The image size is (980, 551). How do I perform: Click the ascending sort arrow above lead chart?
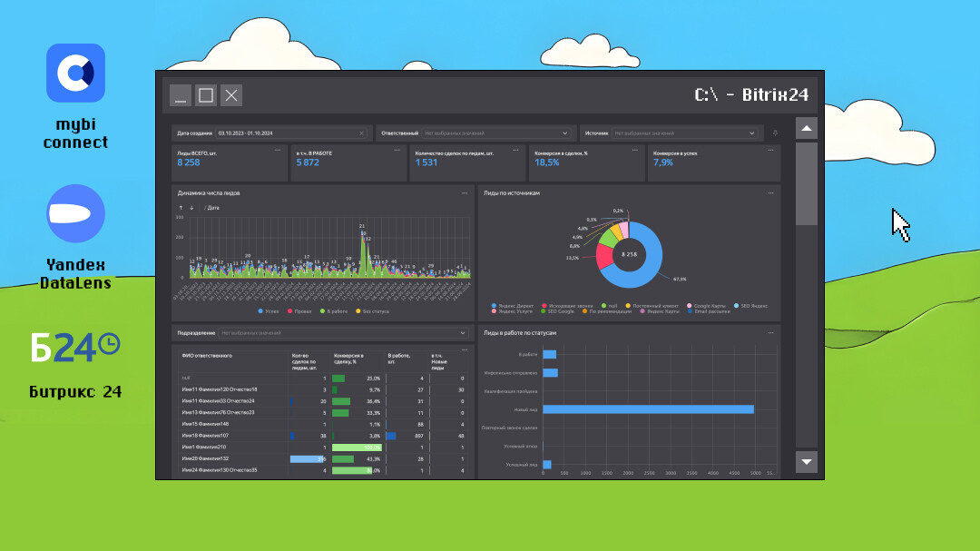[x=180, y=208]
